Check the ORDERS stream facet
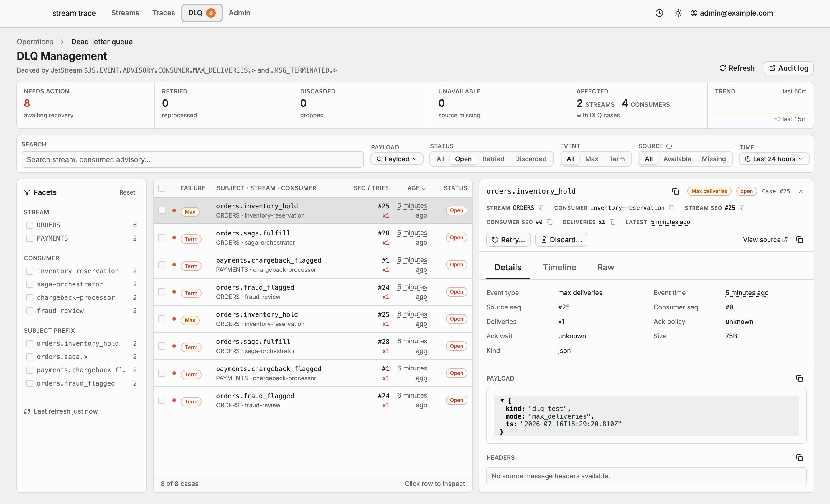Screen dimensions: 830x504 (30, 225)
